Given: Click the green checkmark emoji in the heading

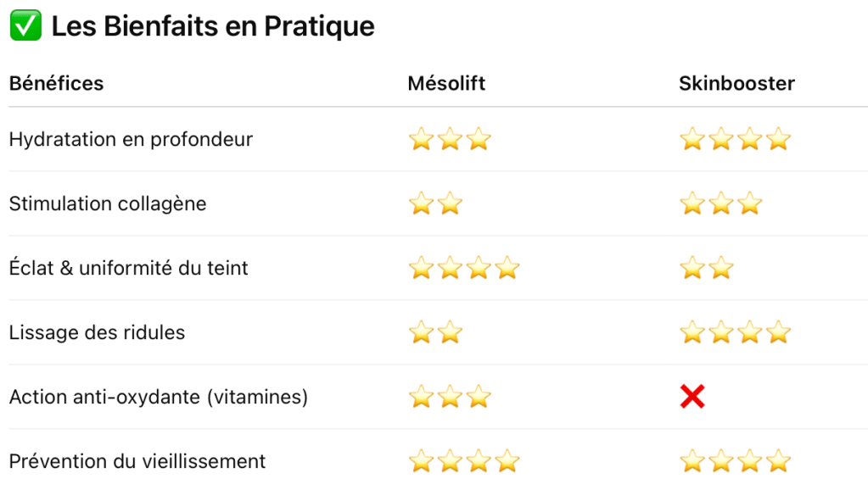Looking at the screenshot, I should click(25, 27).
